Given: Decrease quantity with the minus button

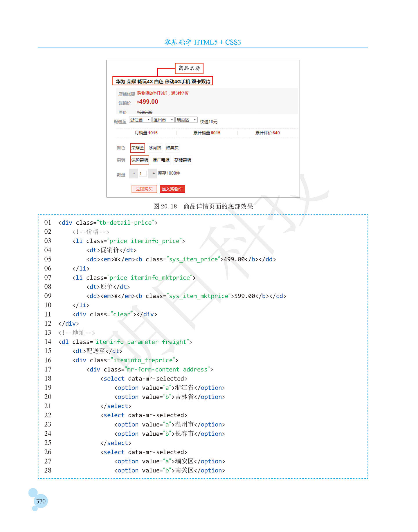Looking at the screenshot, I should (x=134, y=174).
